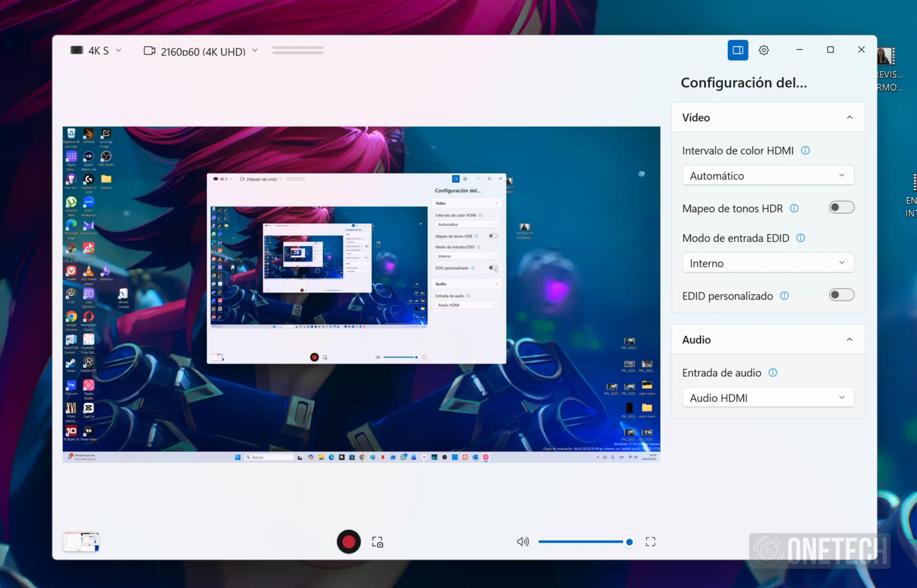Collapse the Vídeo section chevron in main panel
Screen dimensions: 917x588
(x=849, y=118)
